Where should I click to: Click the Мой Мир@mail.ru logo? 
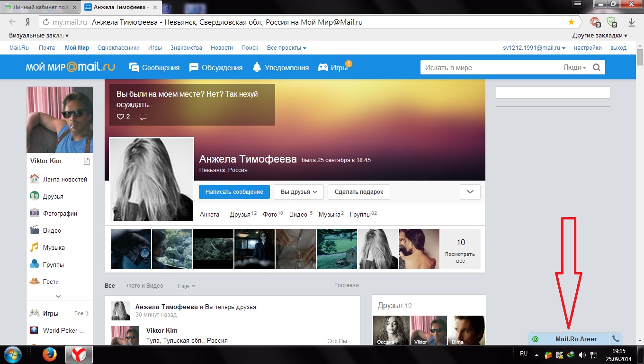(x=71, y=67)
